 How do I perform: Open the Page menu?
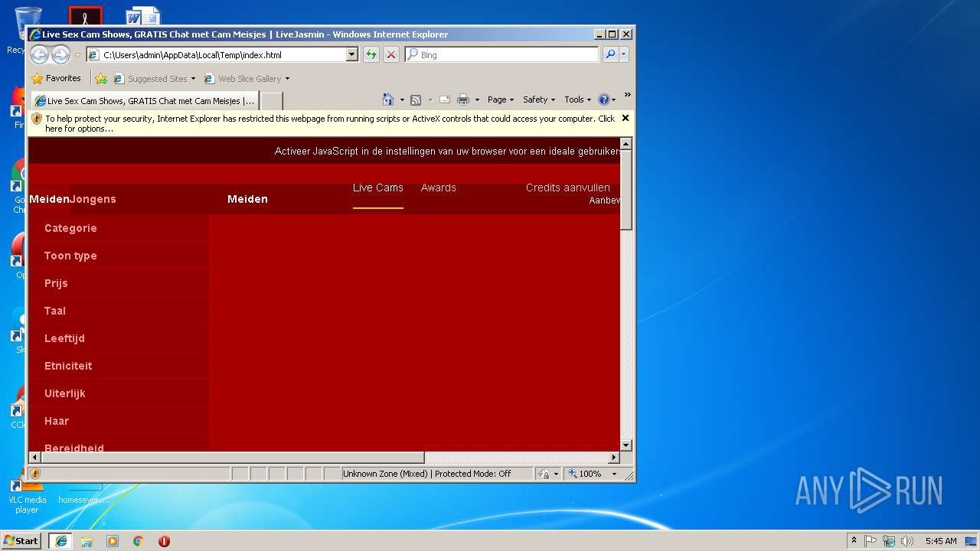500,99
